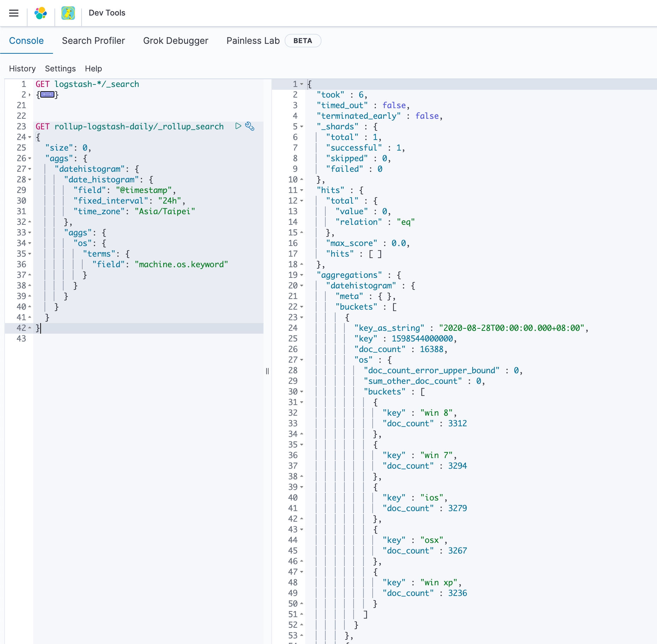Collapse "_shards" object in response line 5

pos(302,127)
